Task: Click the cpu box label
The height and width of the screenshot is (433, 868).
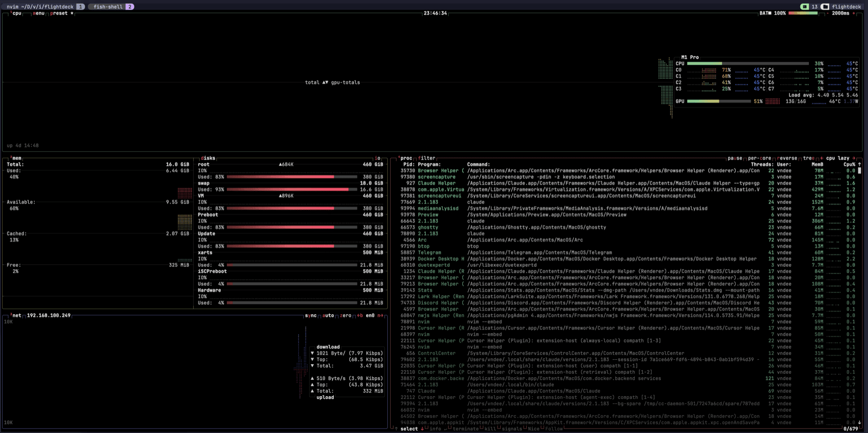Action: [x=16, y=13]
